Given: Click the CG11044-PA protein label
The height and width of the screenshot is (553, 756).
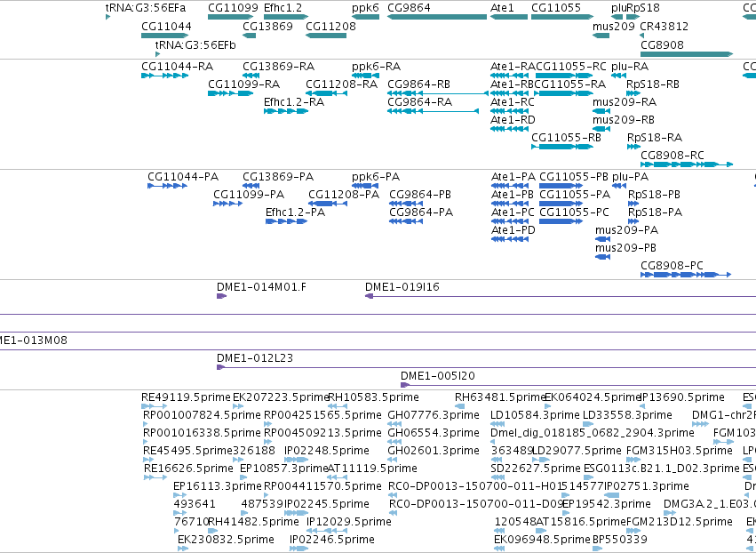Looking at the screenshot, I should click(183, 177).
